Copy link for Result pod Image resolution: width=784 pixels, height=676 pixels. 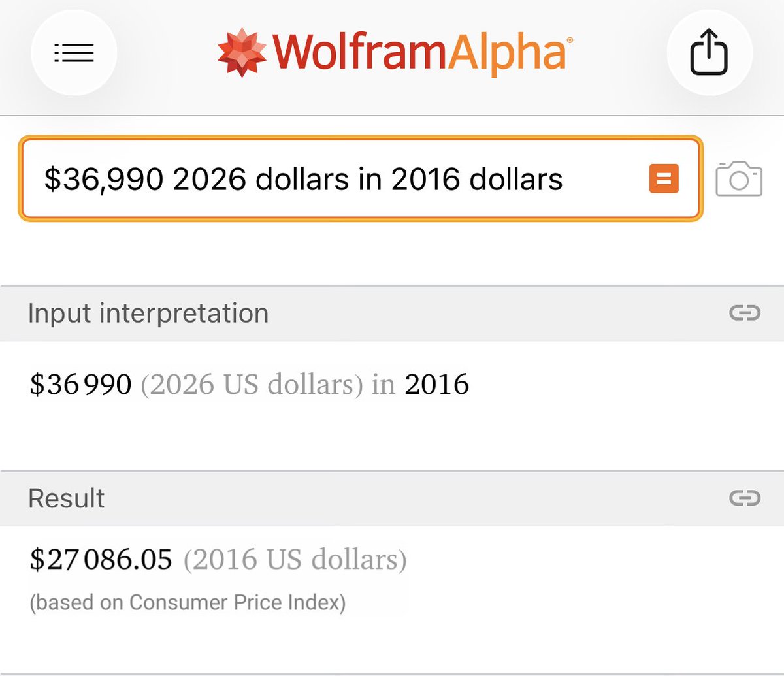[x=745, y=498]
